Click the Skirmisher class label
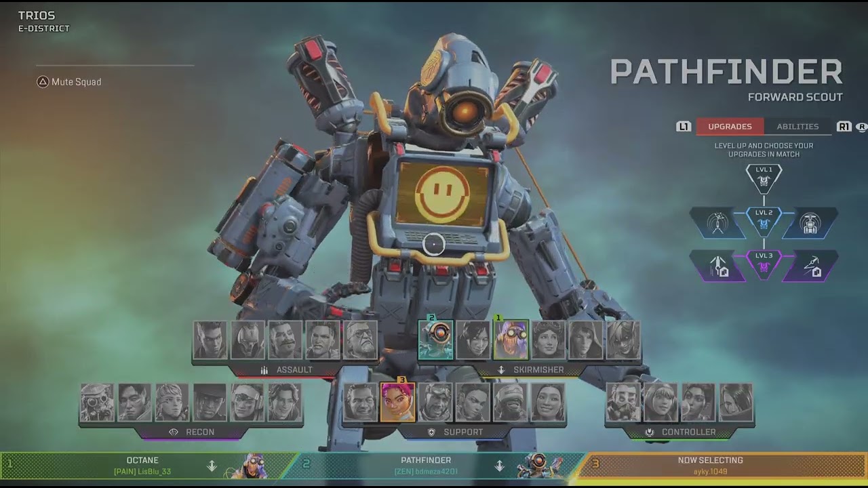The image size is (868, 488). [538, 370]
